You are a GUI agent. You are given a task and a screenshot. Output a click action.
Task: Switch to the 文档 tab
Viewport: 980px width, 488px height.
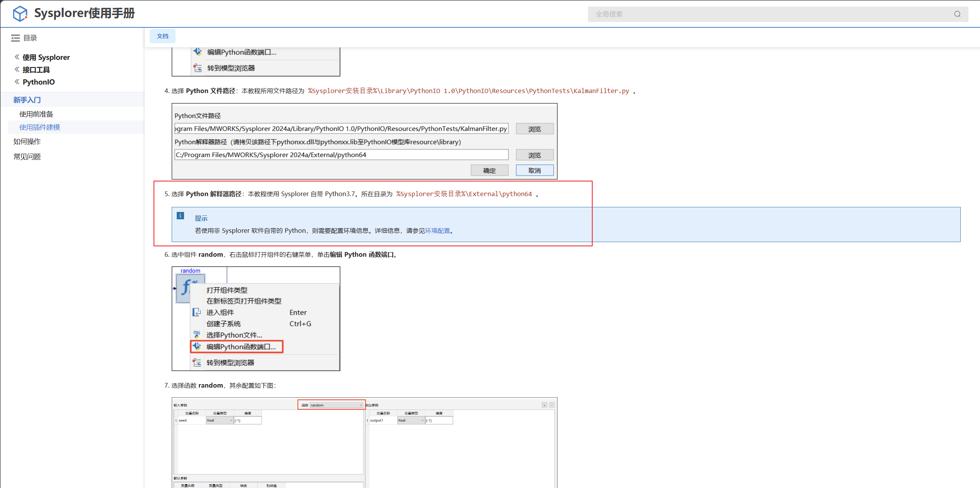click(x=162, y=36)
